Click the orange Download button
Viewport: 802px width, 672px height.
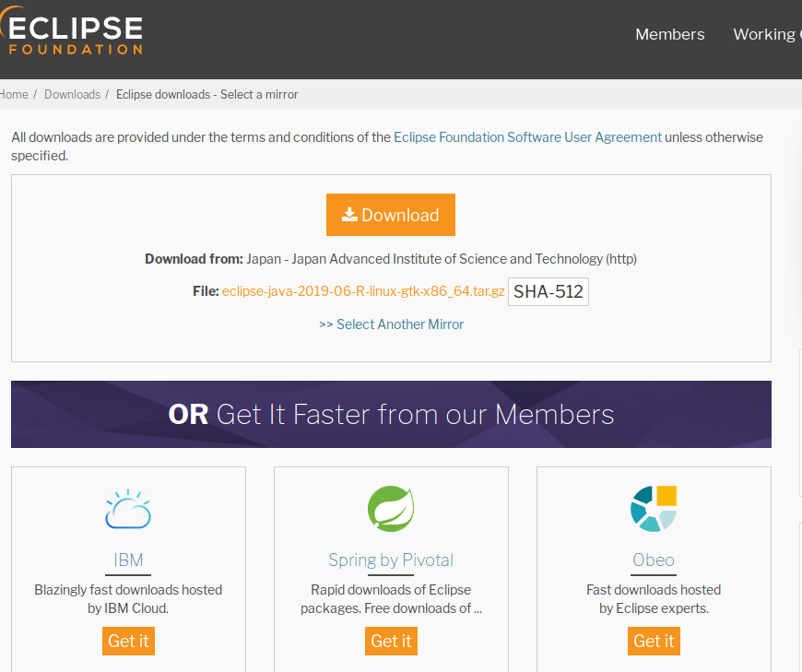click(x=390, y=215)
